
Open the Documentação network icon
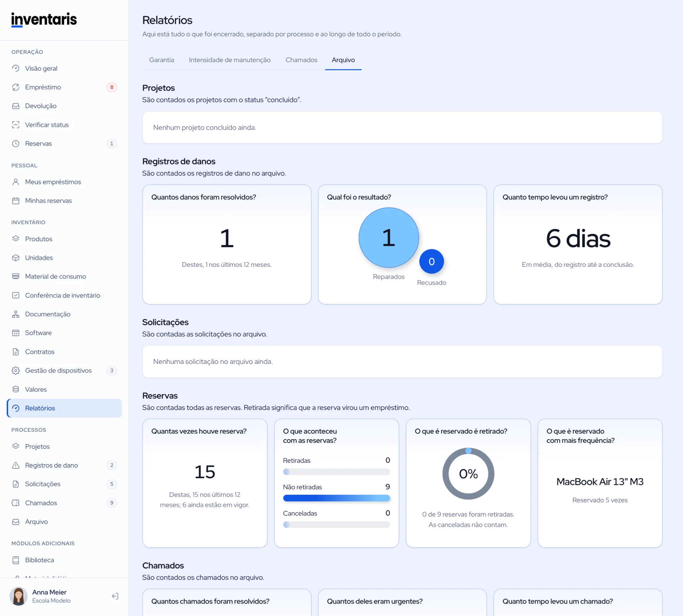16,314
